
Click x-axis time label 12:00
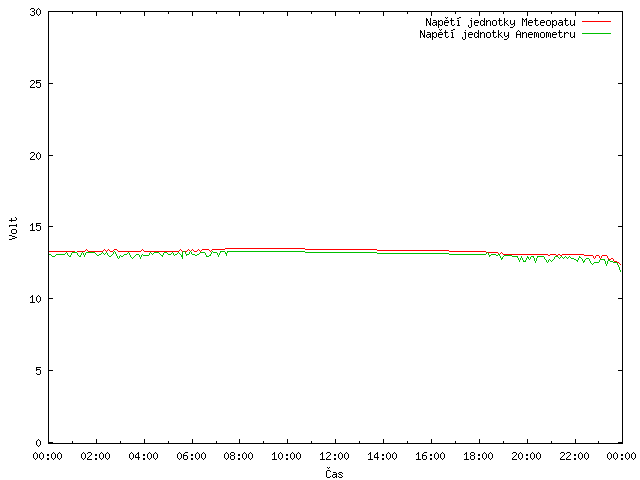335,456
